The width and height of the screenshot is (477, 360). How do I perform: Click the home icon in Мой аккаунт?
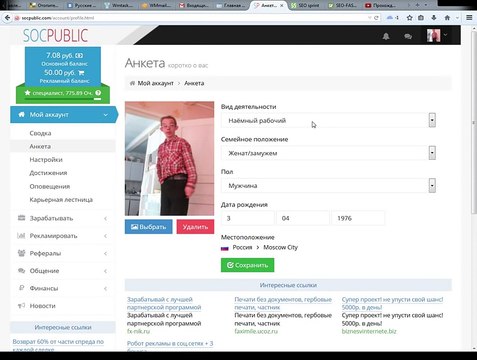22,114
